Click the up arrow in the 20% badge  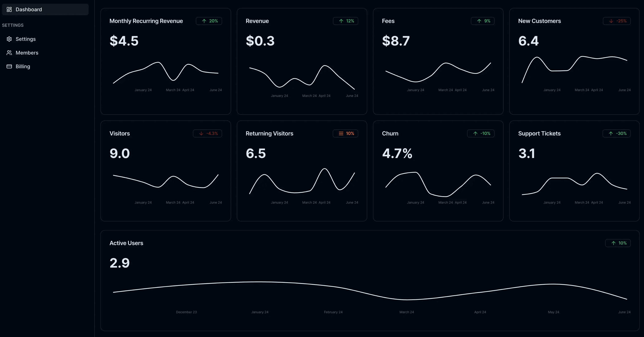pyautogui.click(x=204, y=21)
